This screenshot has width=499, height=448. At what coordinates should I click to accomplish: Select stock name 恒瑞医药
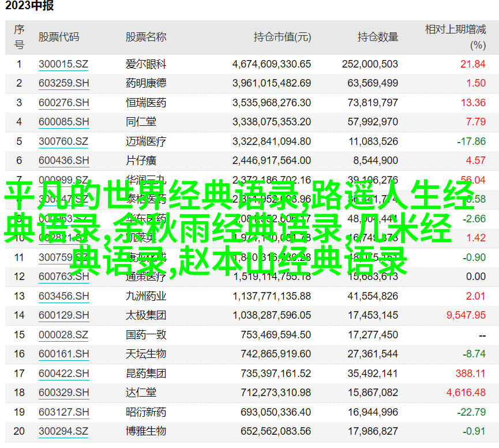146,103
